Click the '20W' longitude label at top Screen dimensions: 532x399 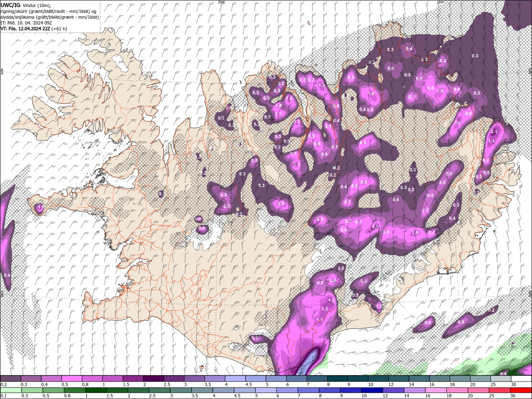click(x=221, y=2)
